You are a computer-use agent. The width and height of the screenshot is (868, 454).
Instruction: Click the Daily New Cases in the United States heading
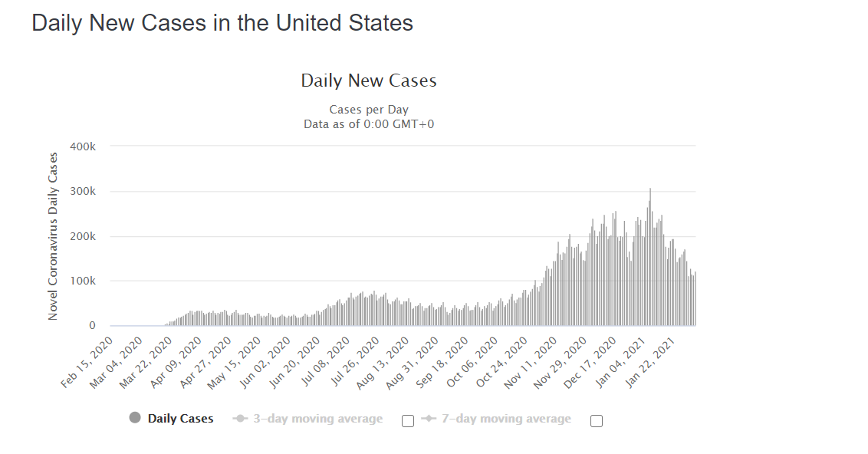(x=222, y=23)
